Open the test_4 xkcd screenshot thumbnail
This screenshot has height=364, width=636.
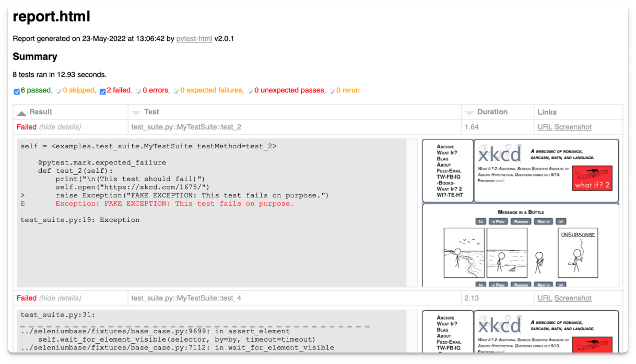click(521, 331)
